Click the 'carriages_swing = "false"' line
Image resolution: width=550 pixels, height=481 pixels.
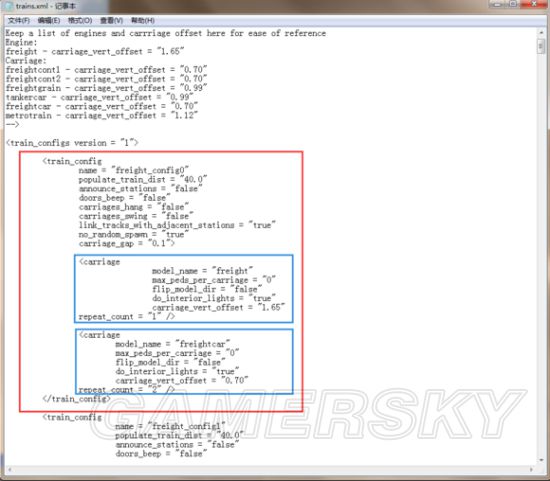pyautogui.click(x=136, y=216)
